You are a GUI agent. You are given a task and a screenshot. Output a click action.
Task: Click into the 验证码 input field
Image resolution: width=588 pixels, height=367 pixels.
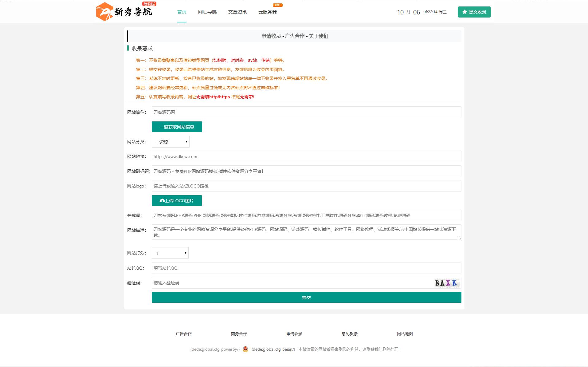pyautogui.click(x=292, y=283)
